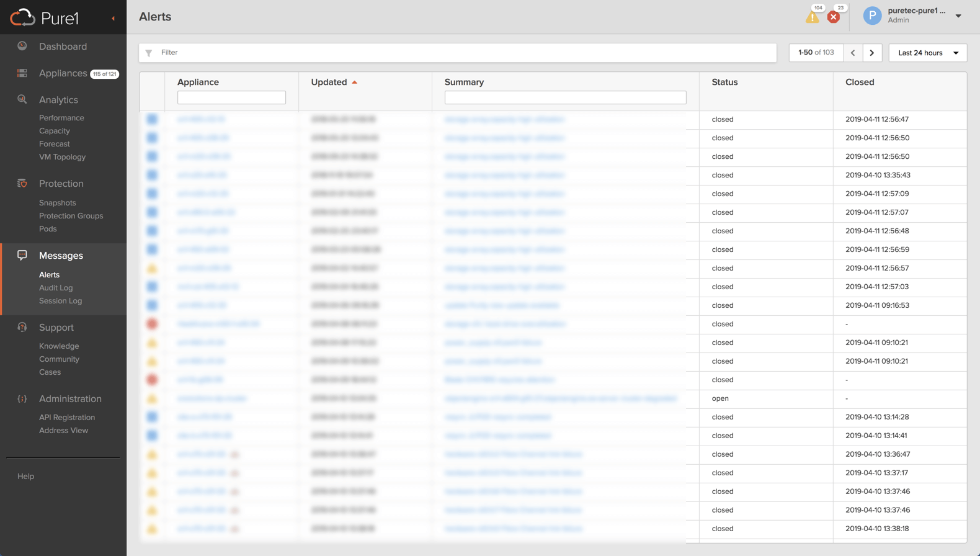Click the Analytics magnifier icon
The height and width of the screenshot is (556, 980).
coord(22,99)
